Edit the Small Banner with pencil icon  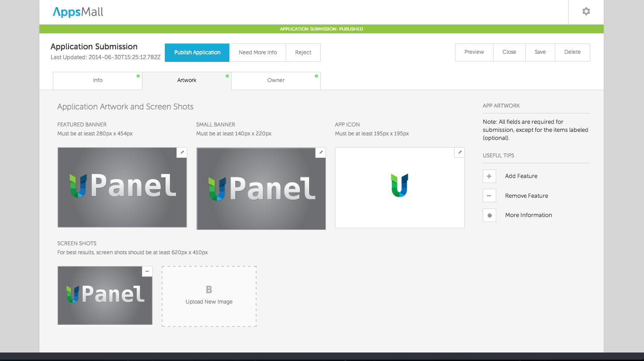(x=321, y=152)
